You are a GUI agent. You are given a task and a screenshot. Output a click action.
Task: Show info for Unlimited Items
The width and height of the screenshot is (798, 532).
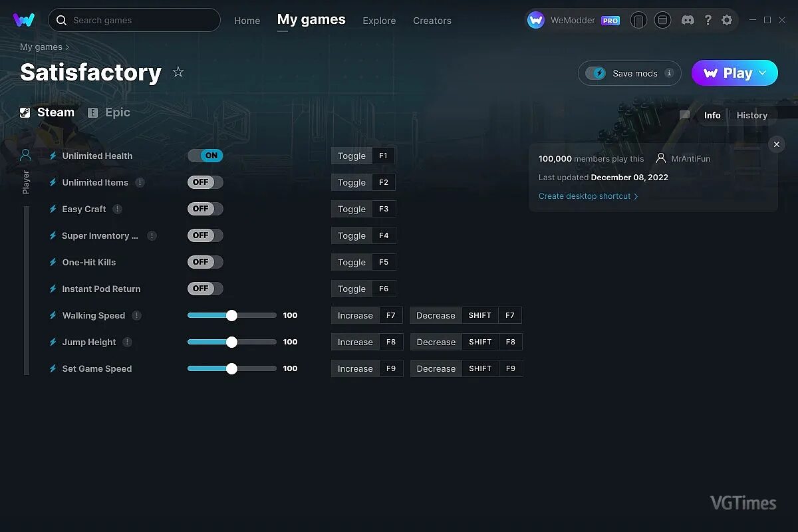(x=140, y=182)
